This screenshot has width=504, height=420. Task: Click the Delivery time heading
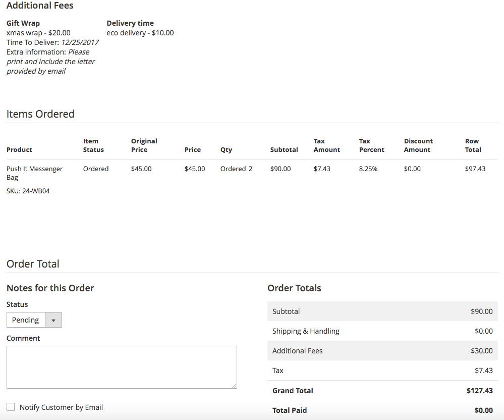pos(130,23)
